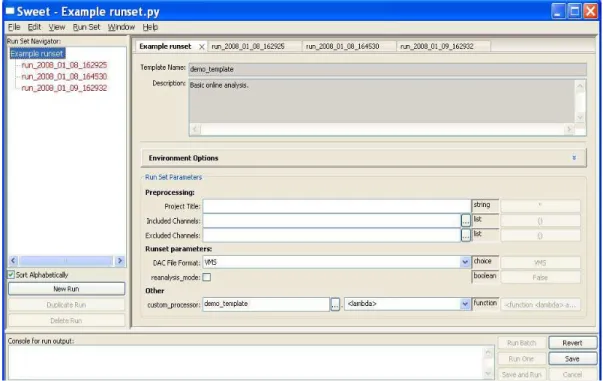
Task: Click the Sweet title bar application icon
Action: [x=10, y=11]
